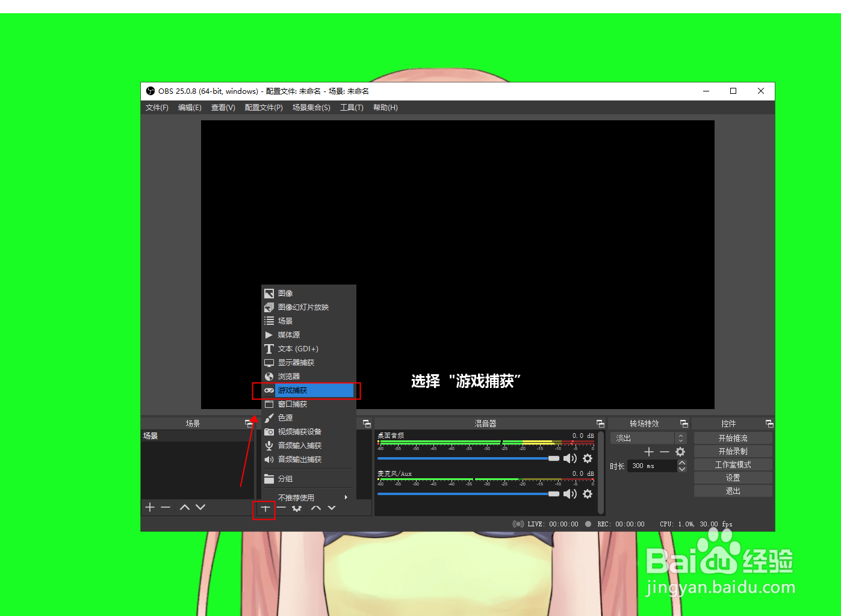Select the 场景 row in the scenes list
The width and height of the screenshot is (841, 616).
click(x=197, y=436)
